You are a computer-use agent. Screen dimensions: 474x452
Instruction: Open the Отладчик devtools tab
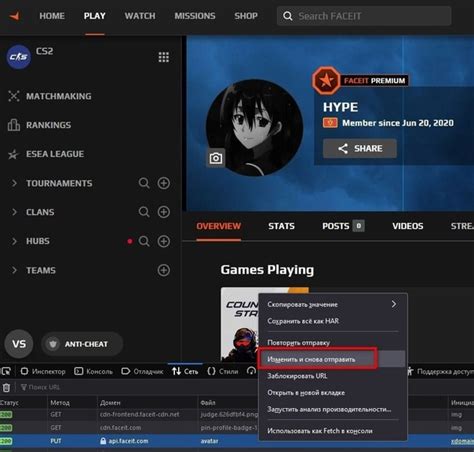tap(142, 371)
